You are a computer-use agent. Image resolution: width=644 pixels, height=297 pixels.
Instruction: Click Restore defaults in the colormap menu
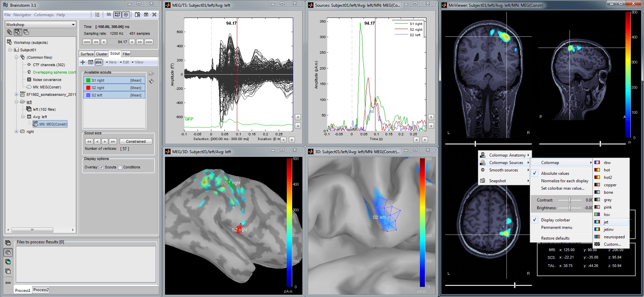point(555,238)
